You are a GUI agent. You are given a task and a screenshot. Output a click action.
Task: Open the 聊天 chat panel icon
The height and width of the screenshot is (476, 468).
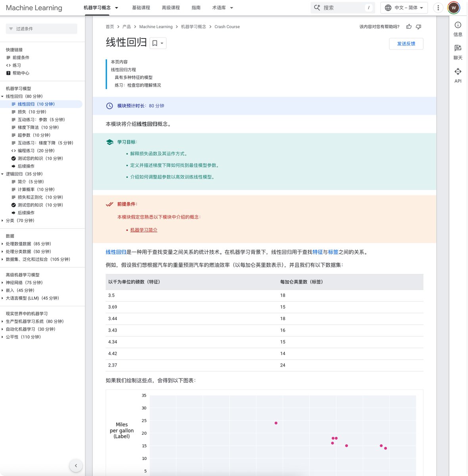[458, 48]
